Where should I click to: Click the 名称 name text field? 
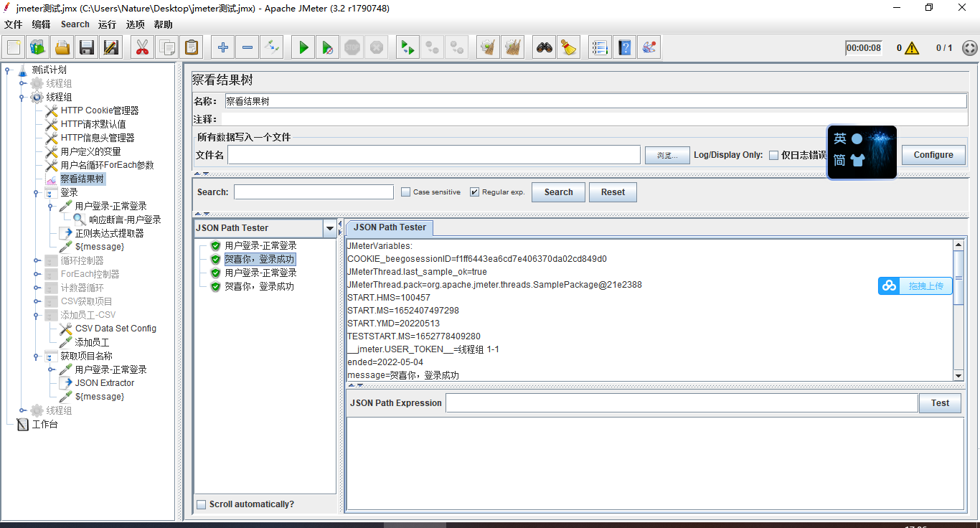595,101
